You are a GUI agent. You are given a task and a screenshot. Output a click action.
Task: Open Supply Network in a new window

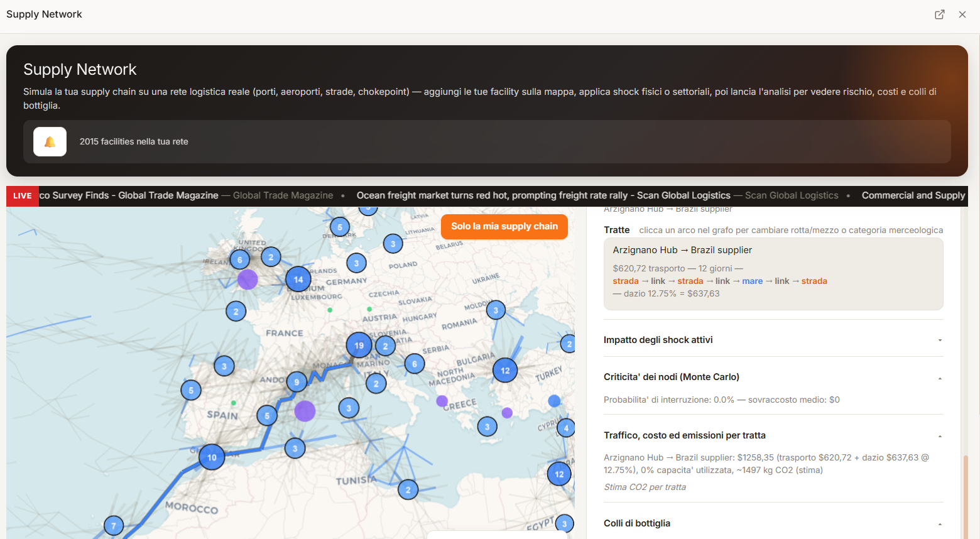pos(940,14)
